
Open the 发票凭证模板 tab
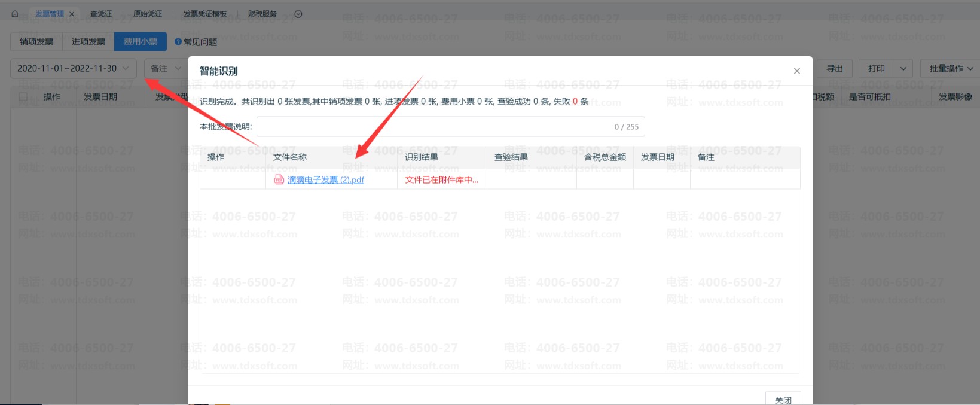pos(204,14)
